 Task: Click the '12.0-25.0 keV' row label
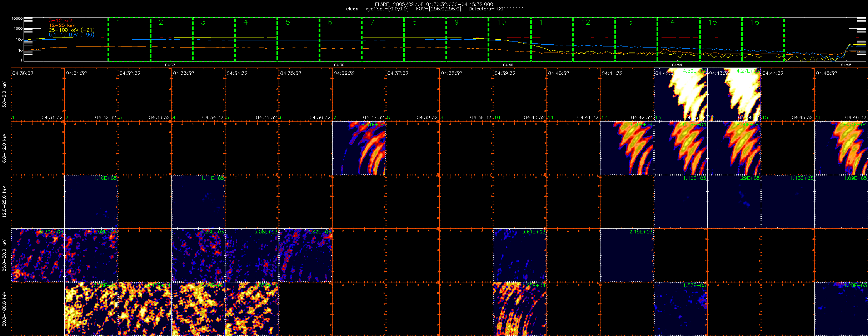click(x=4, y=202)
